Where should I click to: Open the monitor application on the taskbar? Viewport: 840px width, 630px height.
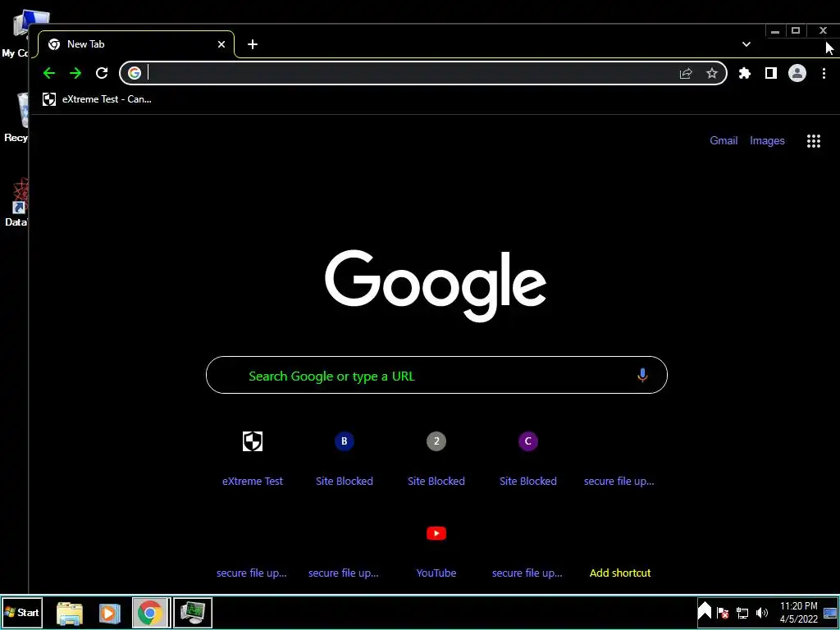(193, 613)
